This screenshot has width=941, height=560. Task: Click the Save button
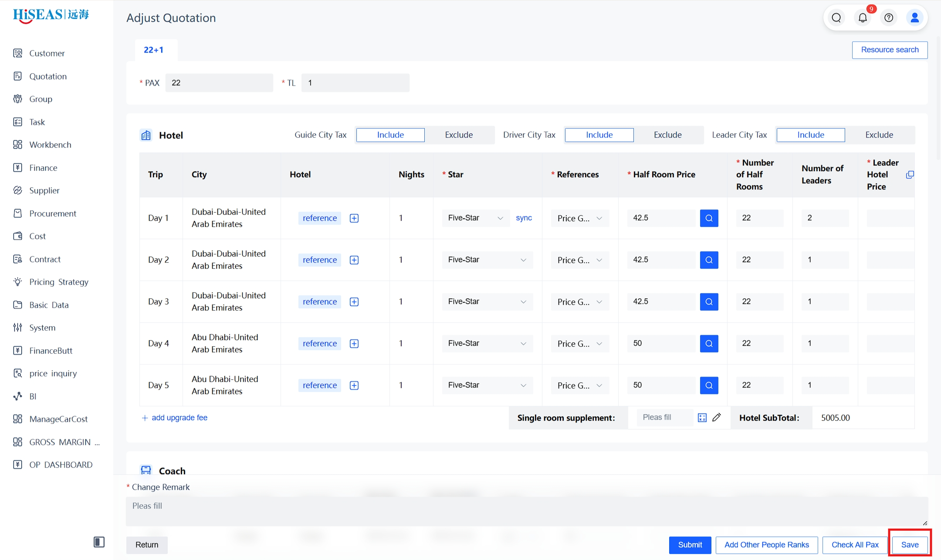tap(910, 545)
